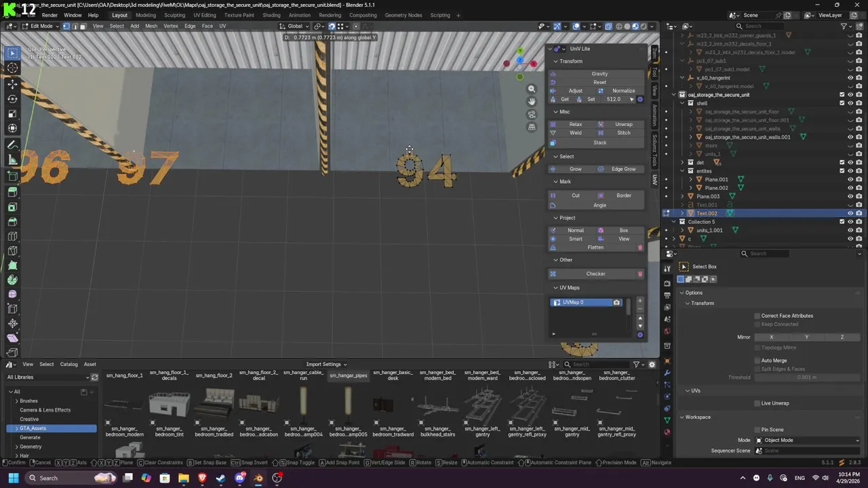
Task: Hide Plane.003 using its eye icon
Action: 850,197
